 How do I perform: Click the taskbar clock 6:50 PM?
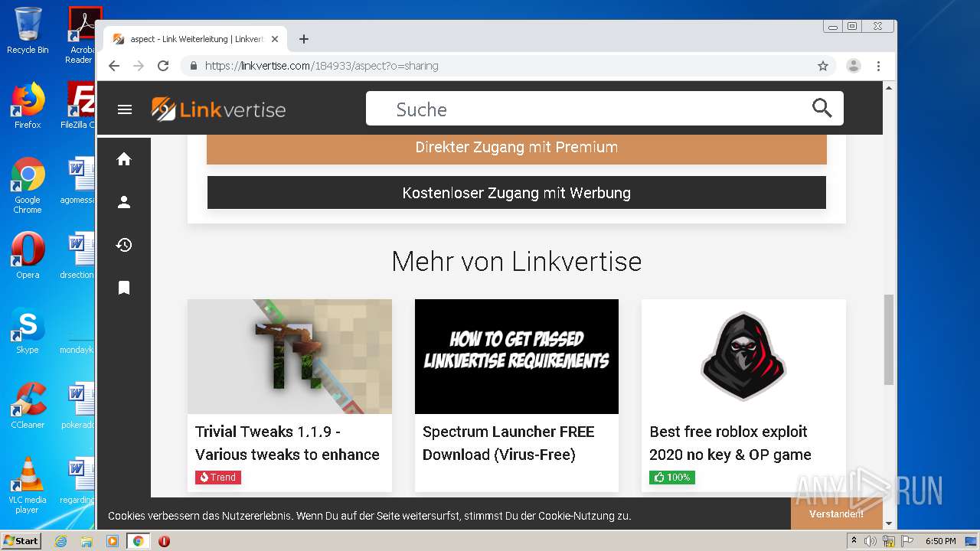[940, 541]
